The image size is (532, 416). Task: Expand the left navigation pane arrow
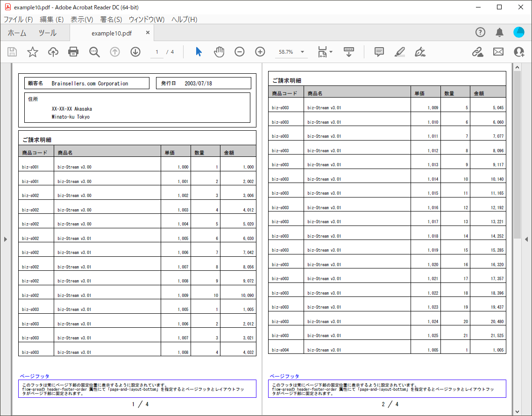6,239
